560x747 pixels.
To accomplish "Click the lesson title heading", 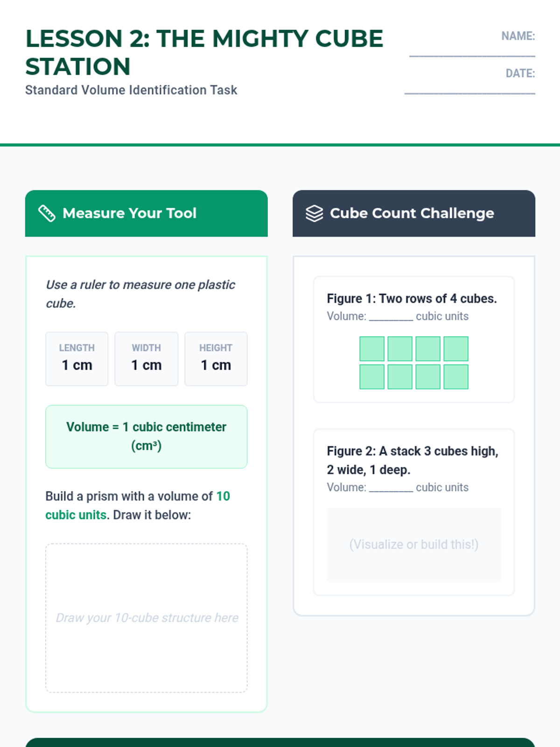I will click(204, 52).
